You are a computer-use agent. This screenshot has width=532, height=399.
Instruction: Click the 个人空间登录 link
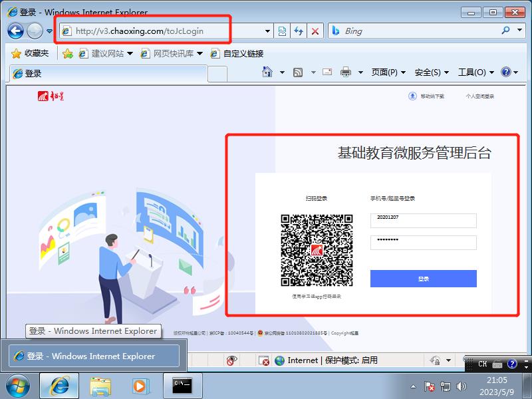click(479, 96)
